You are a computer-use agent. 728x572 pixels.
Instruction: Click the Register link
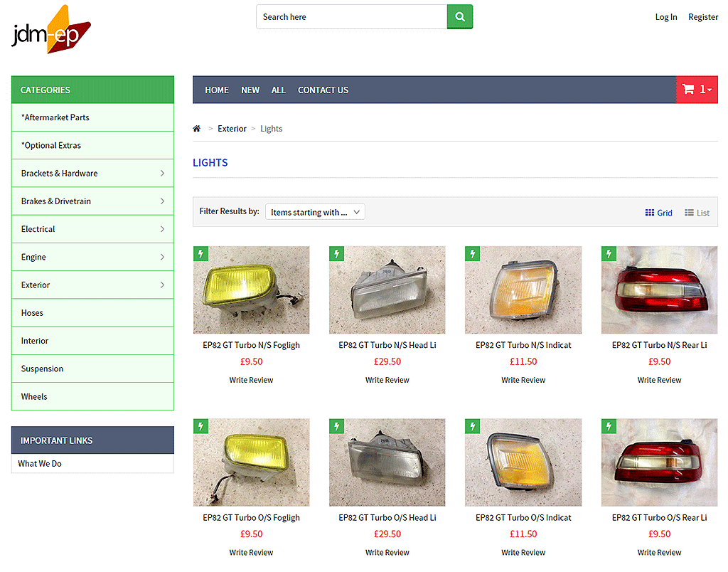coord(703,17)
